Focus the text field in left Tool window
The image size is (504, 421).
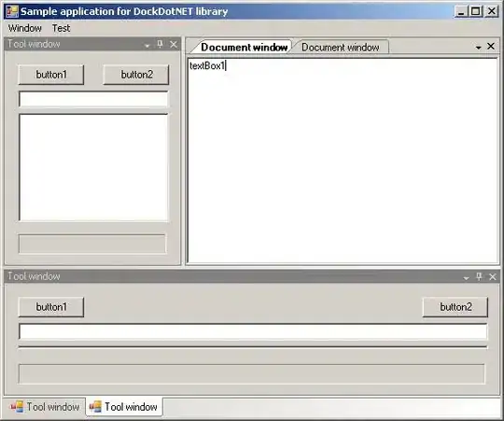click(93, 99)
